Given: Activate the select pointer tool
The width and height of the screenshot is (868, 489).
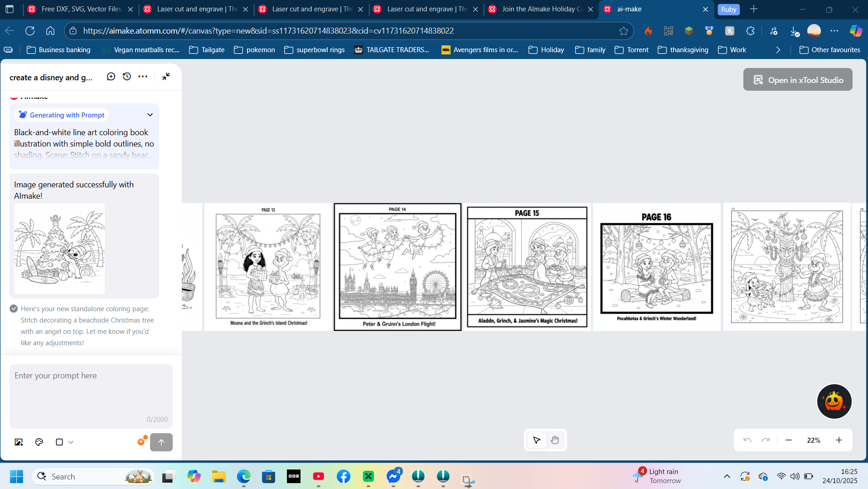Looking at the screenshot, I should tap(537, 440).
